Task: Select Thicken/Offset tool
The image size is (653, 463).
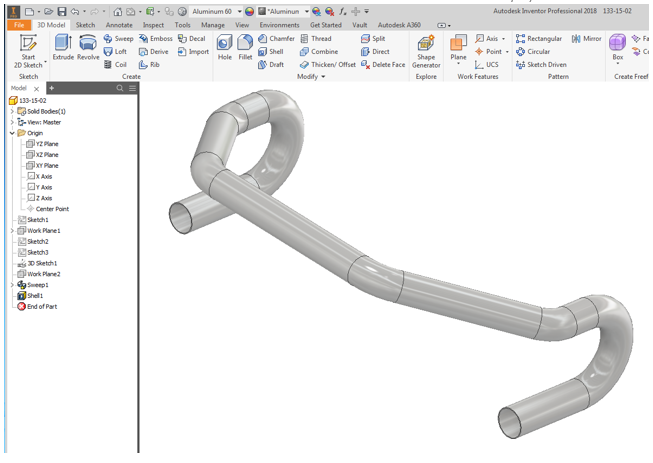Action: tap(328, 65)
